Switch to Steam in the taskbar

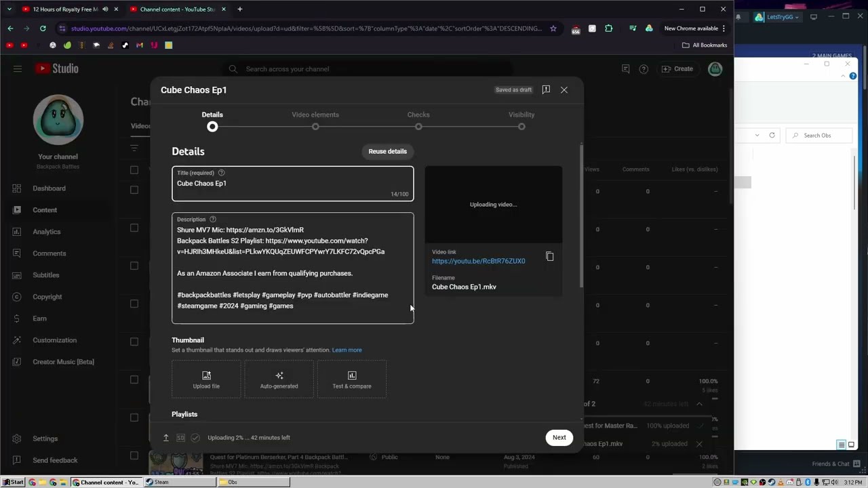(180, 483)
